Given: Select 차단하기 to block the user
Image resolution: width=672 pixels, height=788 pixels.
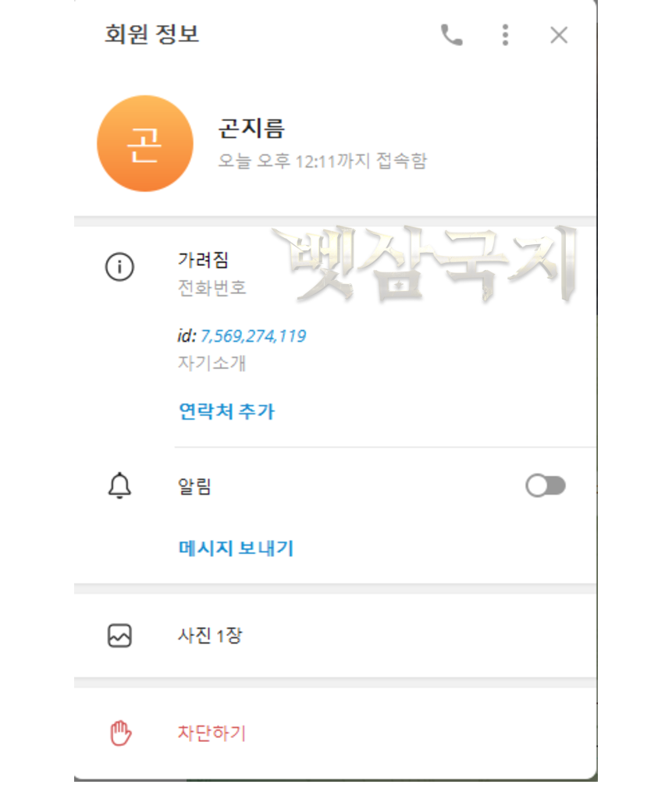Looking at the screenshot, I should click(x=212, y=733).
